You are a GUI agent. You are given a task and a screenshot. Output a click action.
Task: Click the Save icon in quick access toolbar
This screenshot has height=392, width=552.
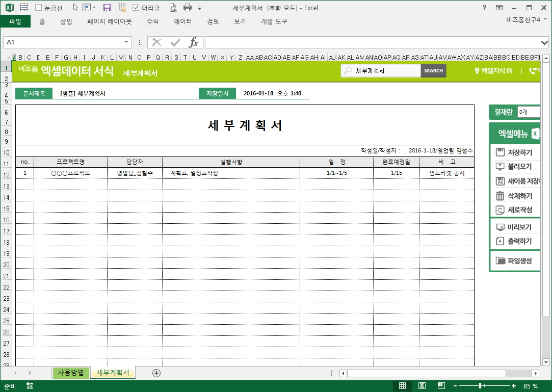click(107, 8)
